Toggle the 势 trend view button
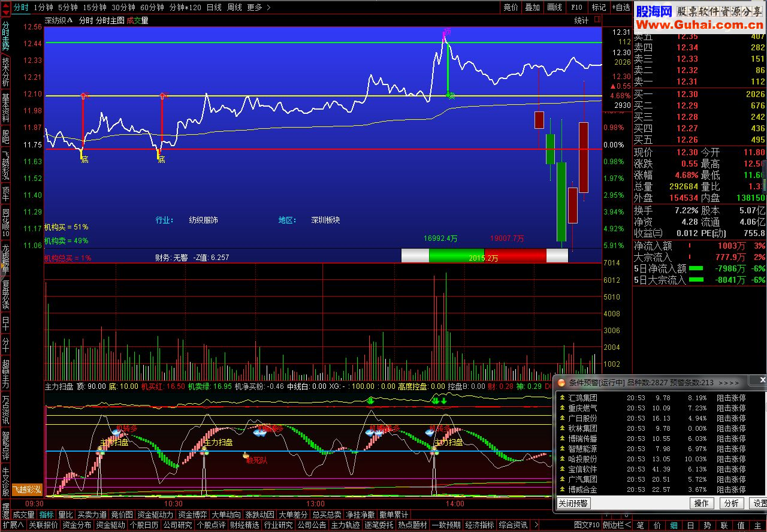This screenshot has width=767, height=532. click(707, 525)
